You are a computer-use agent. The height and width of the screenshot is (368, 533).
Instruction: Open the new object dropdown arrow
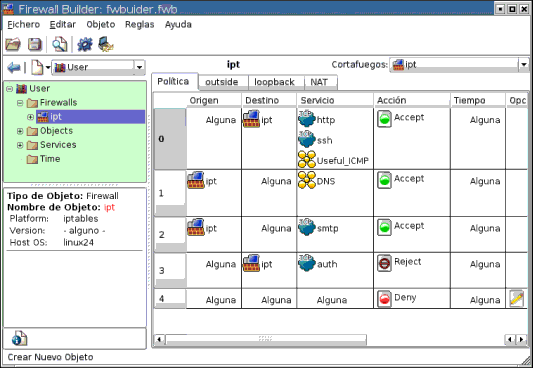[48, 67]
